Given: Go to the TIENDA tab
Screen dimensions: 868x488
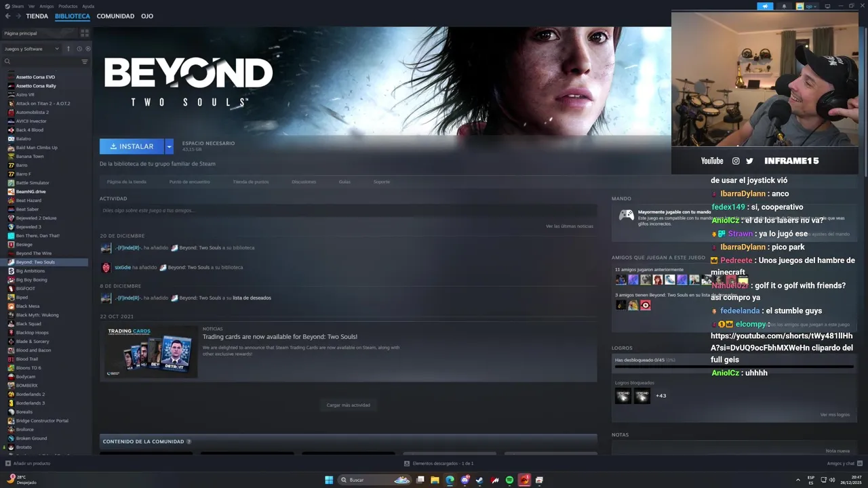Looking at the screenshot, I should click(37, 16).
